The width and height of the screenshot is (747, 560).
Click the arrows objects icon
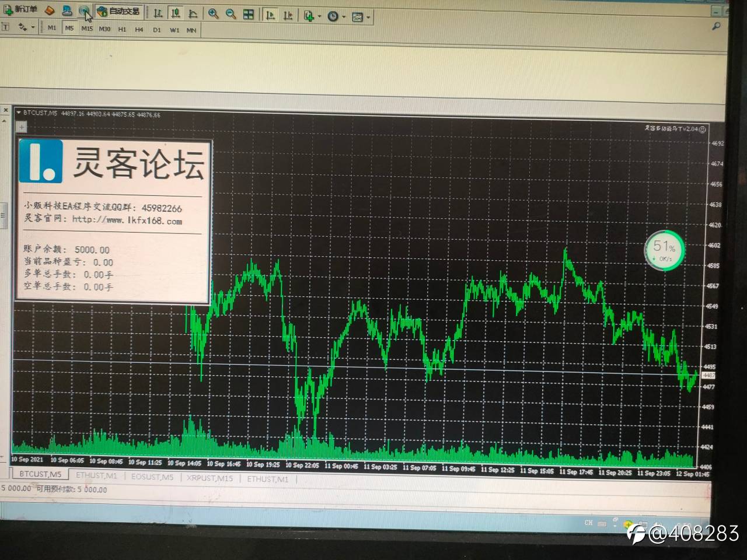(x=23, y=27)
